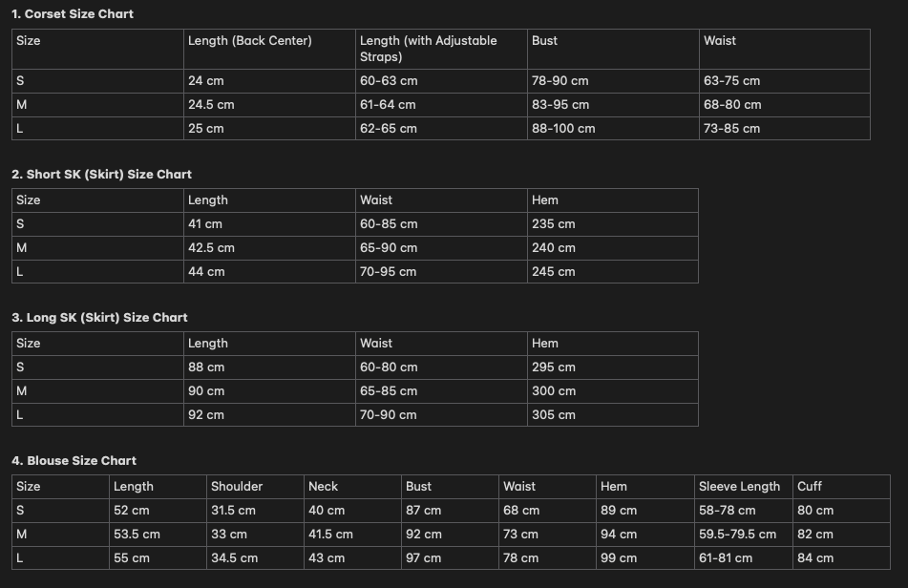
Task: Click the "88-100 cm" bust cell
Action: 563,129
